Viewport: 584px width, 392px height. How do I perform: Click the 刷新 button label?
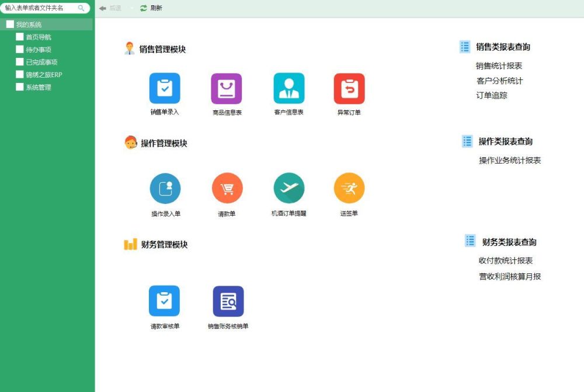tap(156, 8)
